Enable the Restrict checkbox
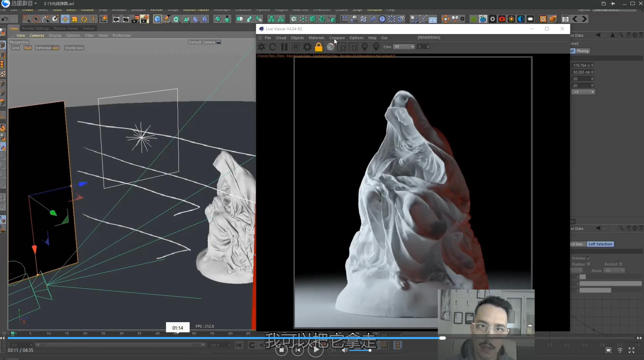 coord(621,264)
